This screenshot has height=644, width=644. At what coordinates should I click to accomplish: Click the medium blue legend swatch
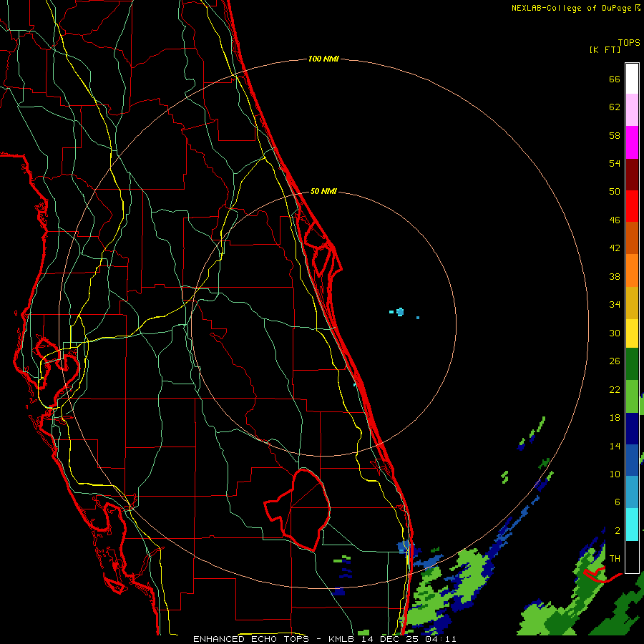click(x=632, y=460)
